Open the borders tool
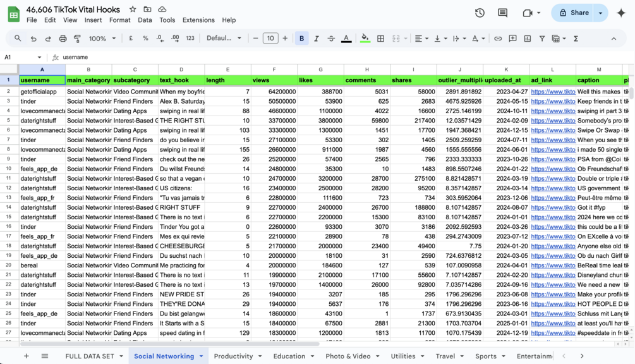Image resolution: width=635 pixels, height=364 pixels. click(x=380, y=39)
